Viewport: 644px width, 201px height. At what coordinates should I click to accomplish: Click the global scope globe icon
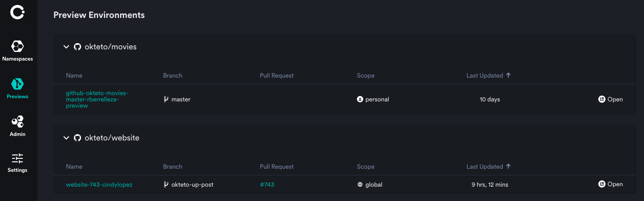pyautogui.click(x=360, y=184)
